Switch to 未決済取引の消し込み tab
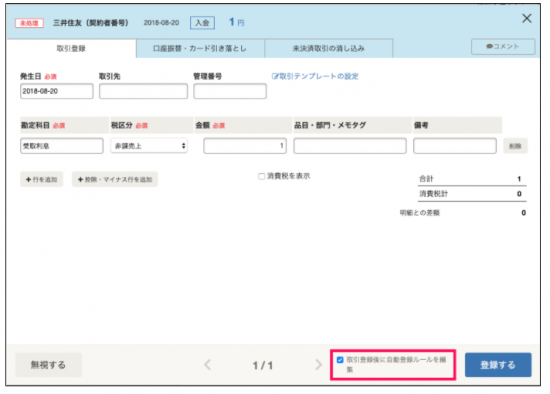Screen dimensions: 550x394 329,48
